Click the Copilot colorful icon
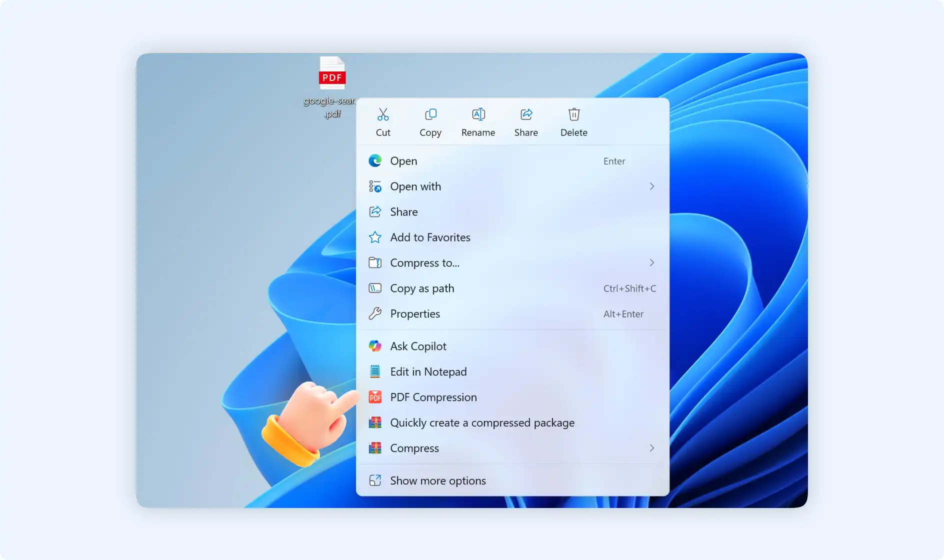This screenshot has height=560, width=944. (375, 346)
